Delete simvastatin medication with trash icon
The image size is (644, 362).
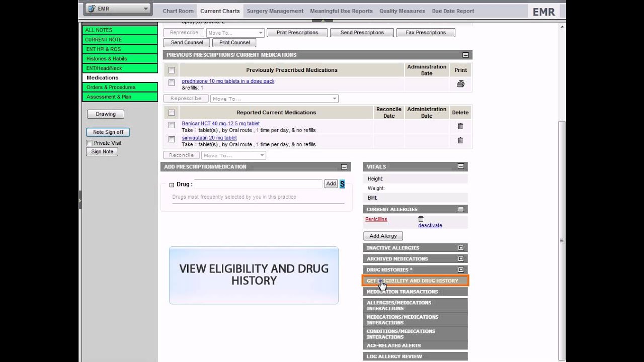460,140
